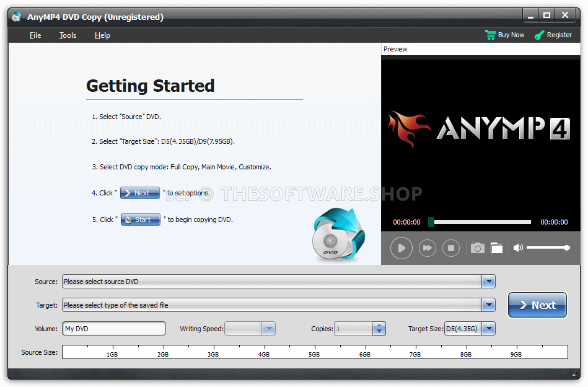Viewport: 588px width, 387px height.
Task: Click the Start button in step 5
Action: point(141,219)
